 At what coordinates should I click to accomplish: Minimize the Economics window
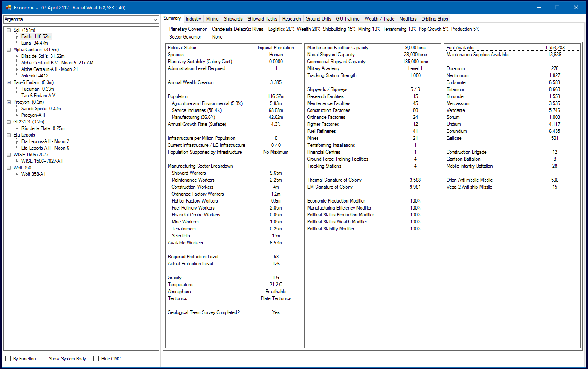tap(539, 7)
